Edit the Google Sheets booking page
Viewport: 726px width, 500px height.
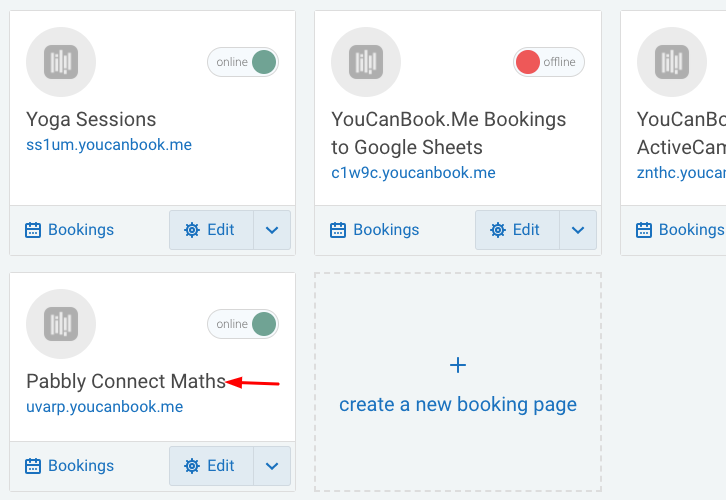pos(517,230)
